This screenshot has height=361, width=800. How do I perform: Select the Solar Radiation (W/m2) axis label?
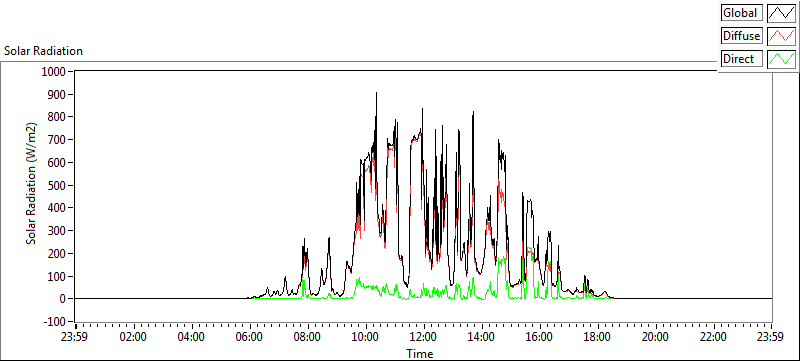[32, 183]
